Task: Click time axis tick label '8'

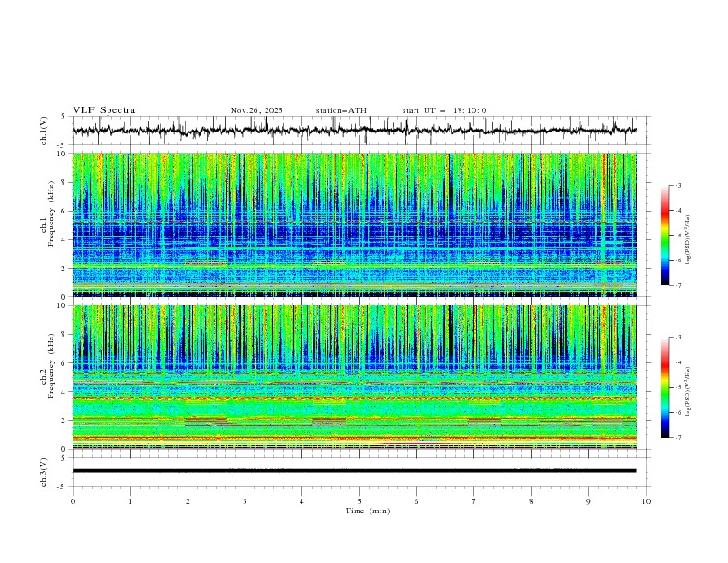Action: (531, 501)
